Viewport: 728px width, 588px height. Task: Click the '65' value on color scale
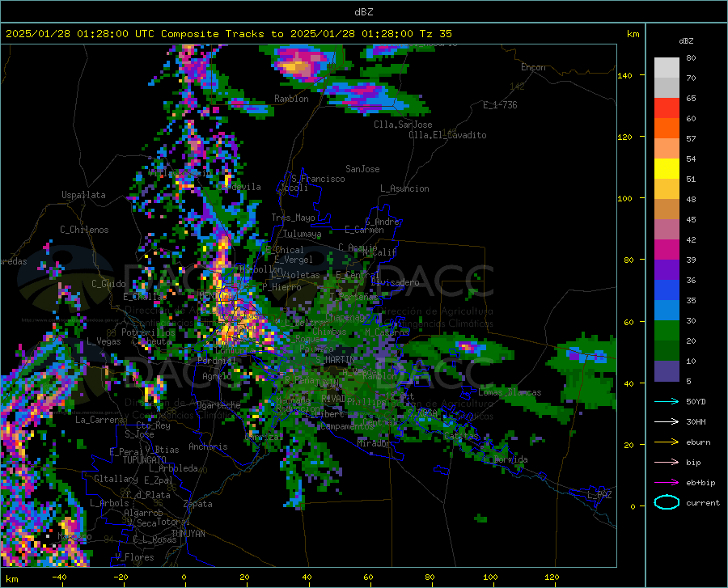point(691,99)
